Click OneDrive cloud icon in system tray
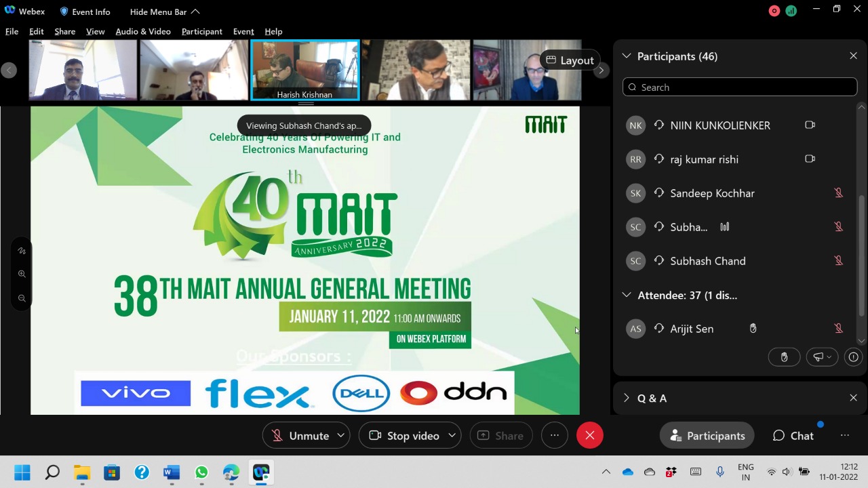The width and height of the screenshot is (868, 488). [x=628, y=472]
